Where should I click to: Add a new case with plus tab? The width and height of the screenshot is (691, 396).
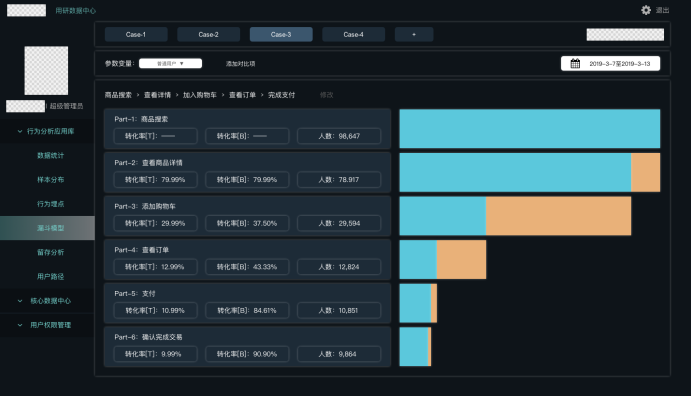click(414, 34)
